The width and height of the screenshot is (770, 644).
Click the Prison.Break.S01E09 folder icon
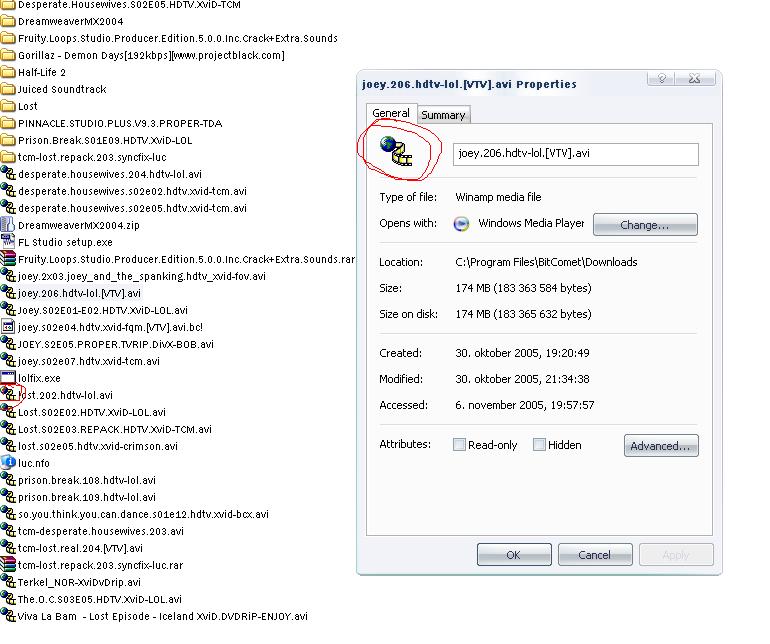click(x=8, y=140)
